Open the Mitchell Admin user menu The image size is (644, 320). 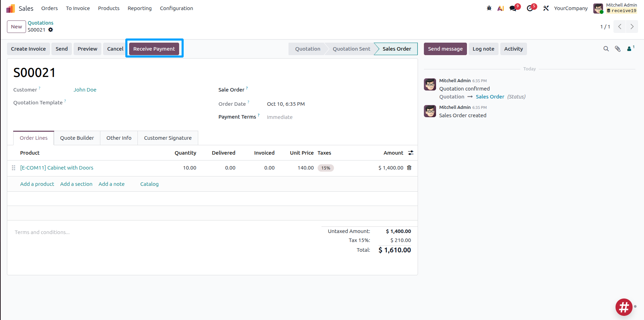pyautogui.click(x=615, y=8)
